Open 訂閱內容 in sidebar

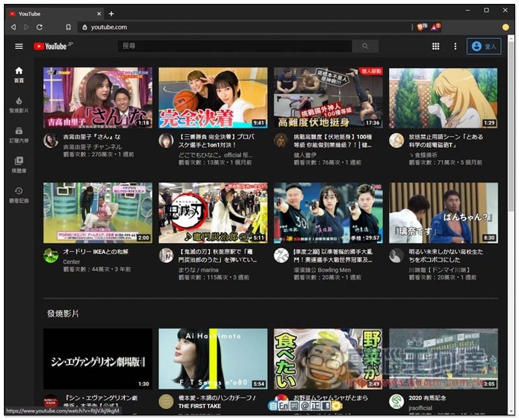pyautogui.click(x=19, y=134)
